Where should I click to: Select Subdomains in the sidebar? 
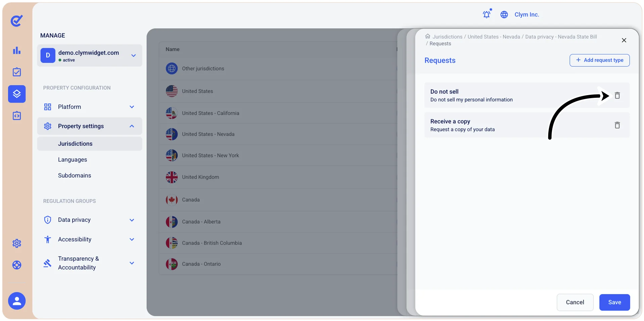[74, 175]
